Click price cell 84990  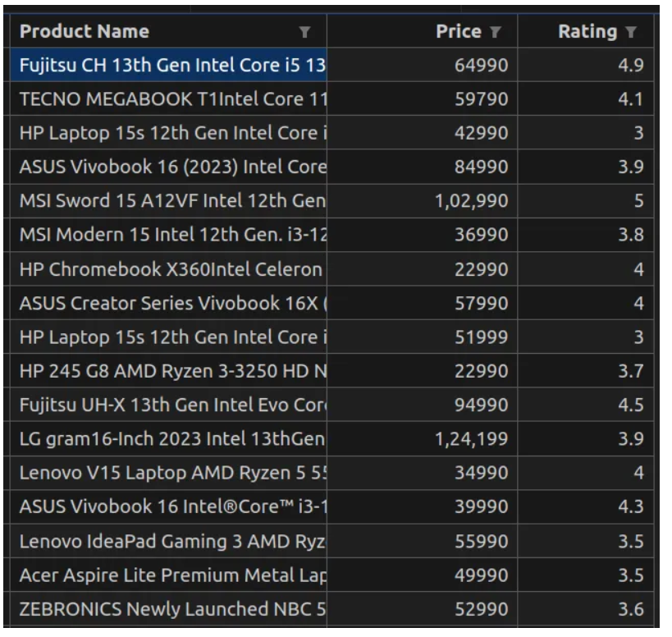click(x=422, y=167)
